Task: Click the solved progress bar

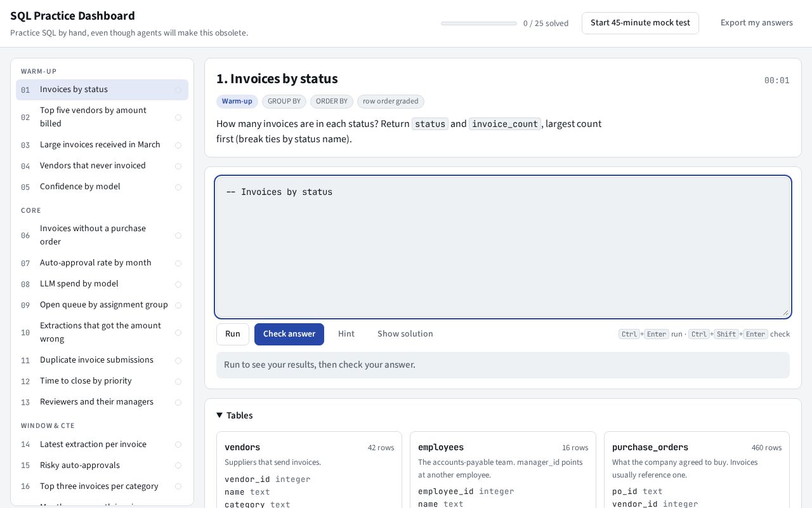Action: point(479,23)
